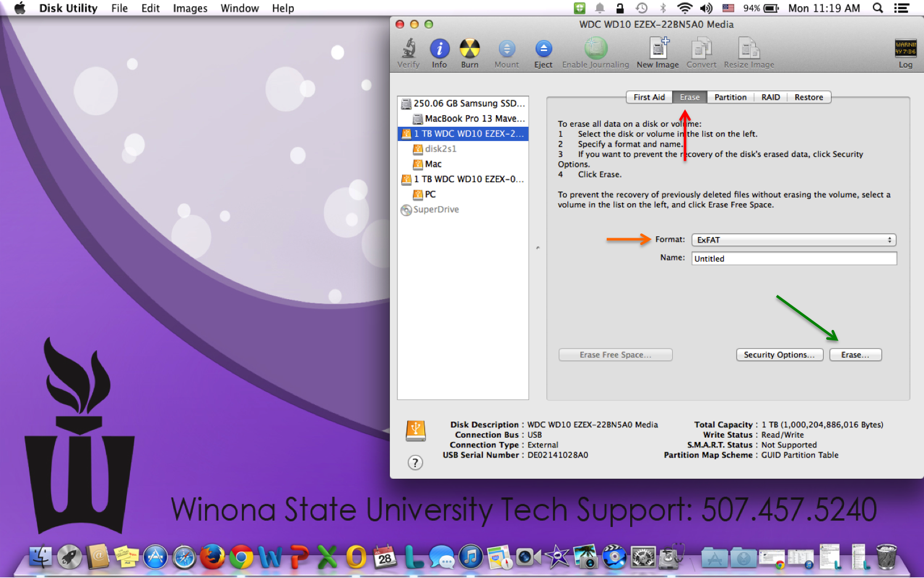Open Firefox from the Dock
Image resolution: width=924 pixels, height=578 pixels.
pyautogui.click(x=213, y=557)
